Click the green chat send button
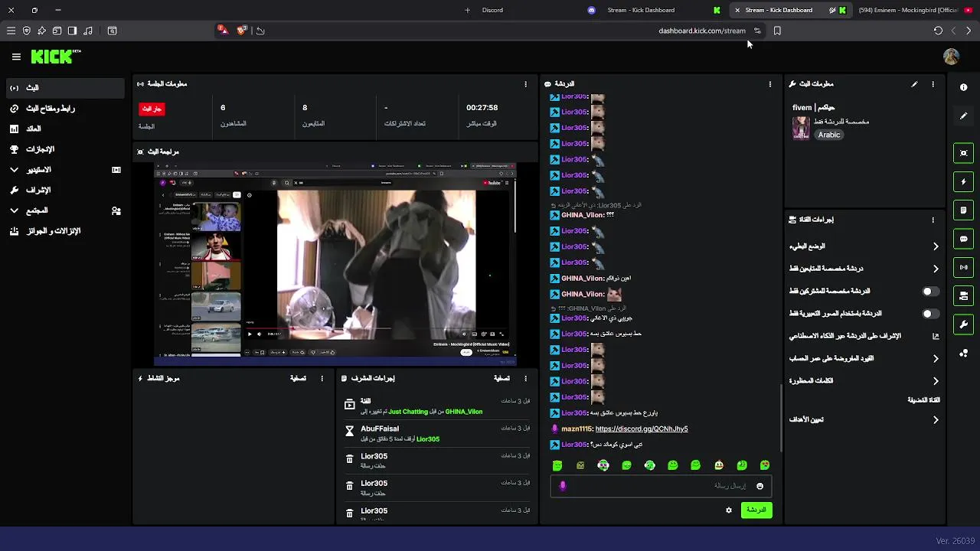 756,510
